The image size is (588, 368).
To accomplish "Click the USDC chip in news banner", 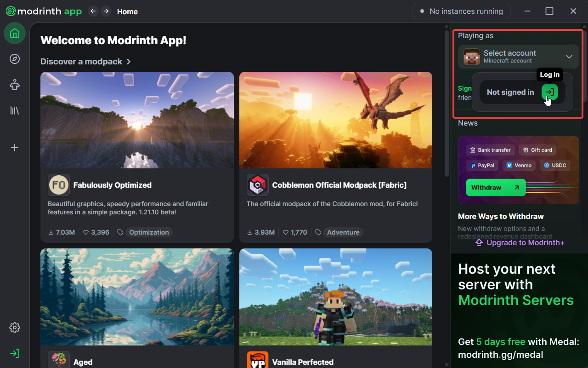I will tap(554, 165).
